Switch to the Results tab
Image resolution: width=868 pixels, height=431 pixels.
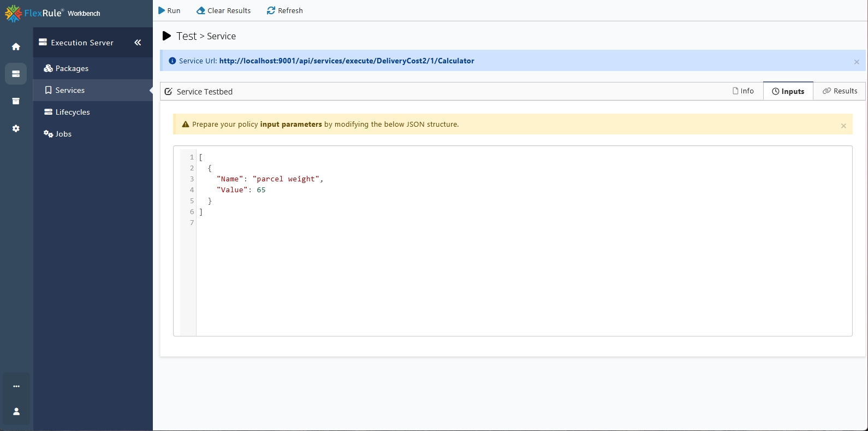pos(840,91)
